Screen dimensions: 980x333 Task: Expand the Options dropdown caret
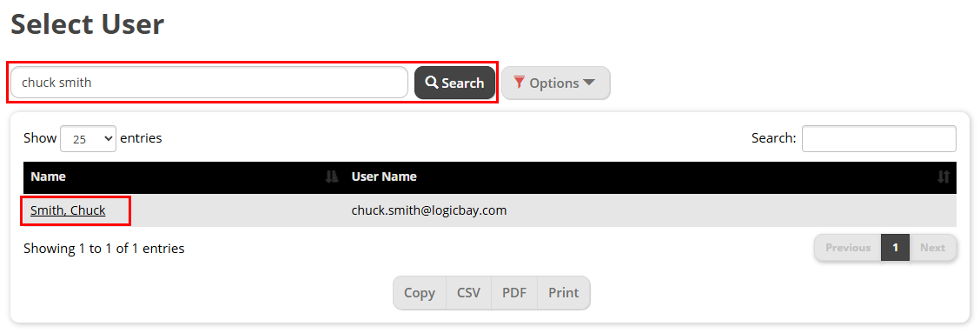[x=589, y=83]
